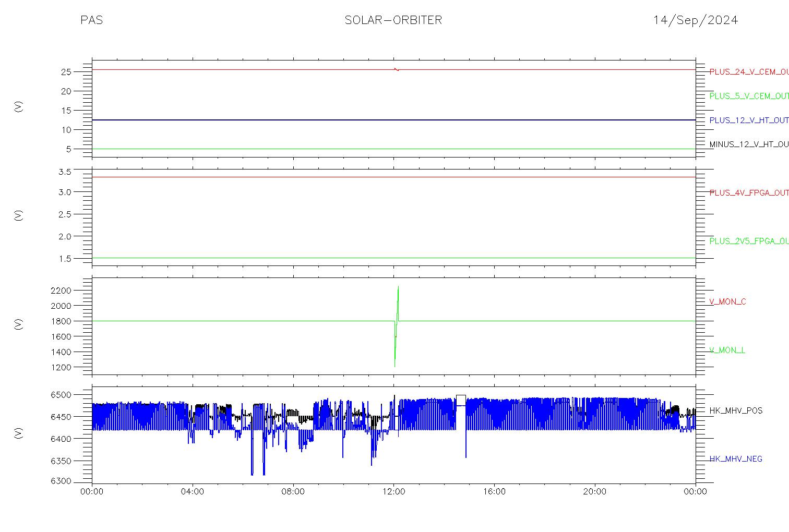The image size is (789, 532).
Task: Select the 3.0 tick on the FPGA panel axis
Action: 65,192
